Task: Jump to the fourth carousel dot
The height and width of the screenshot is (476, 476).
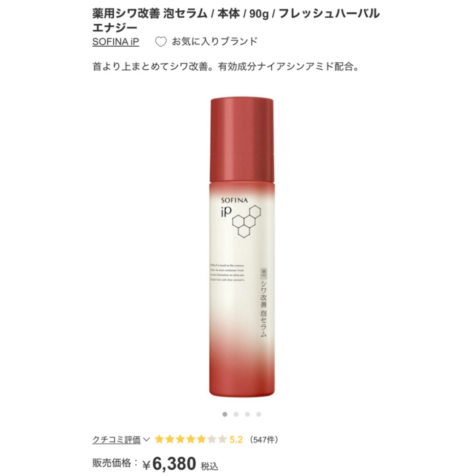Action: (x=259, y=414)
